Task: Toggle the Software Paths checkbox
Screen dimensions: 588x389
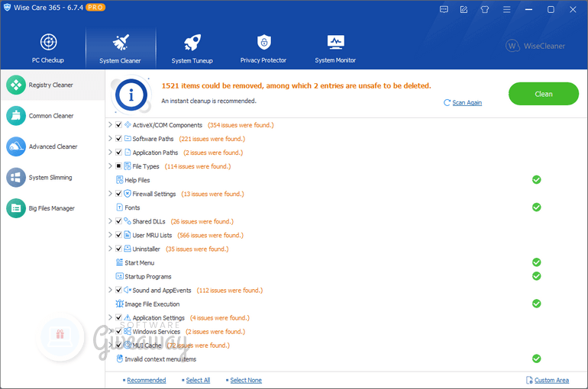Action: pyautogui.click(x=118, y=139)
